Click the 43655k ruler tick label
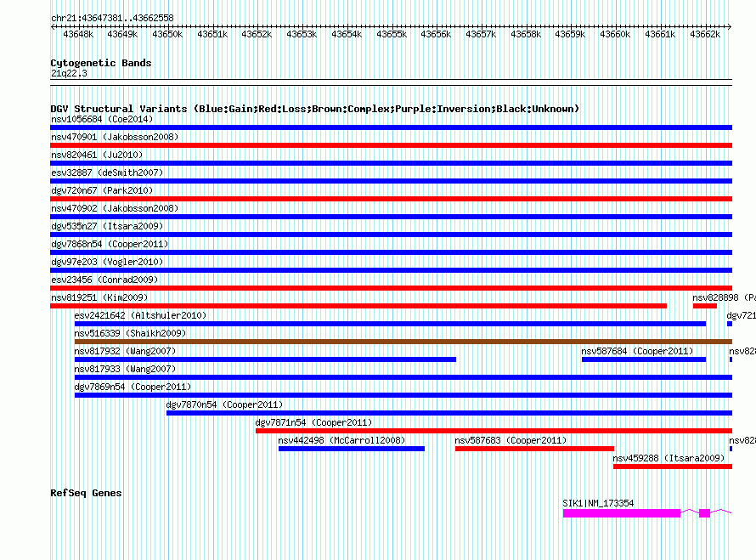 click(392, 34)
